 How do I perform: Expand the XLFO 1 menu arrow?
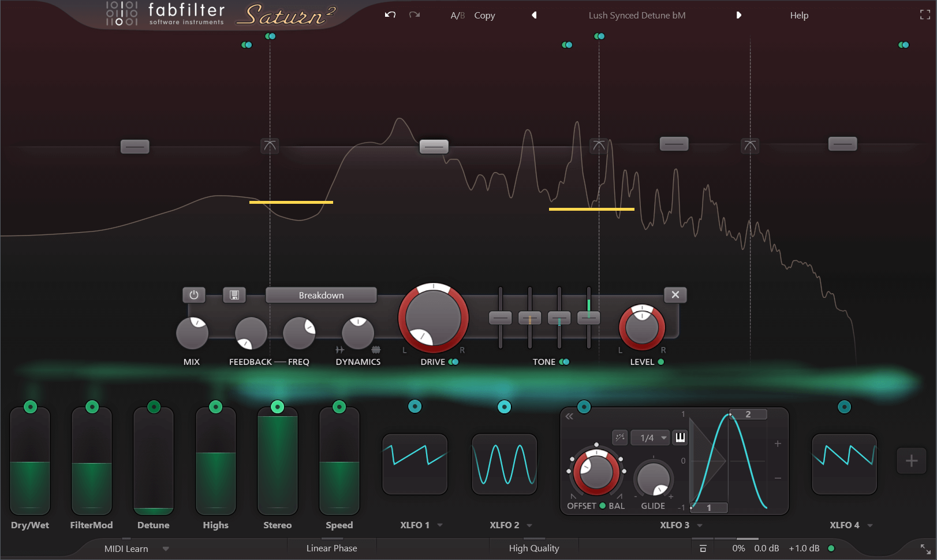(x=440, y=525)
